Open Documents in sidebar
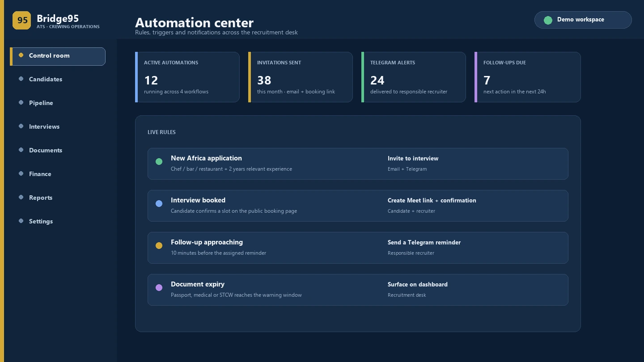This screenshot has height=362, width=644. [46, 150]
